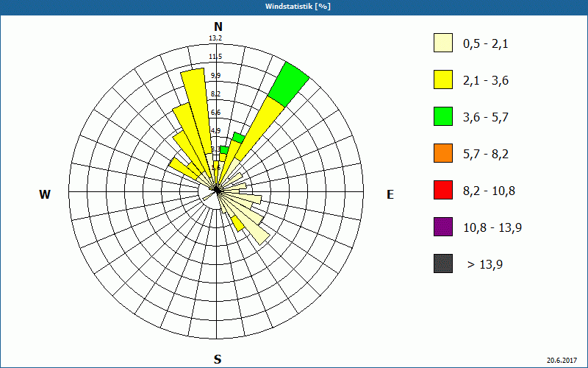The image size is (588, 368).
Task: Click the W compass label
Action: point(45,194)
